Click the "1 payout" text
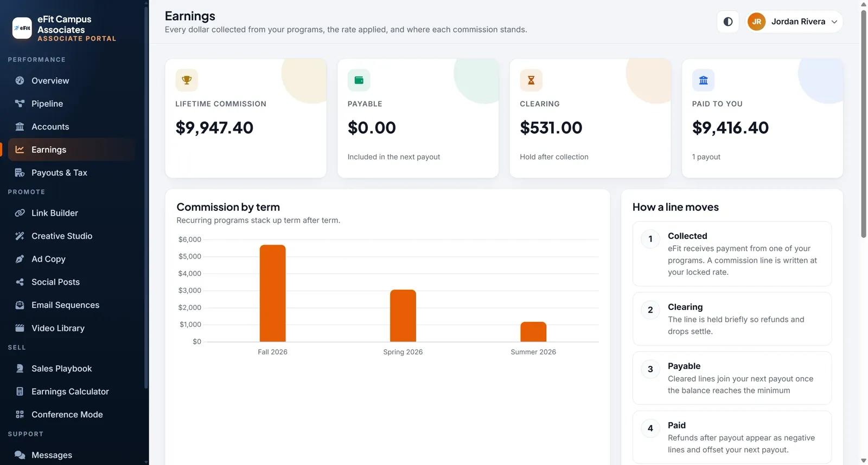 [x=706, y=157]
